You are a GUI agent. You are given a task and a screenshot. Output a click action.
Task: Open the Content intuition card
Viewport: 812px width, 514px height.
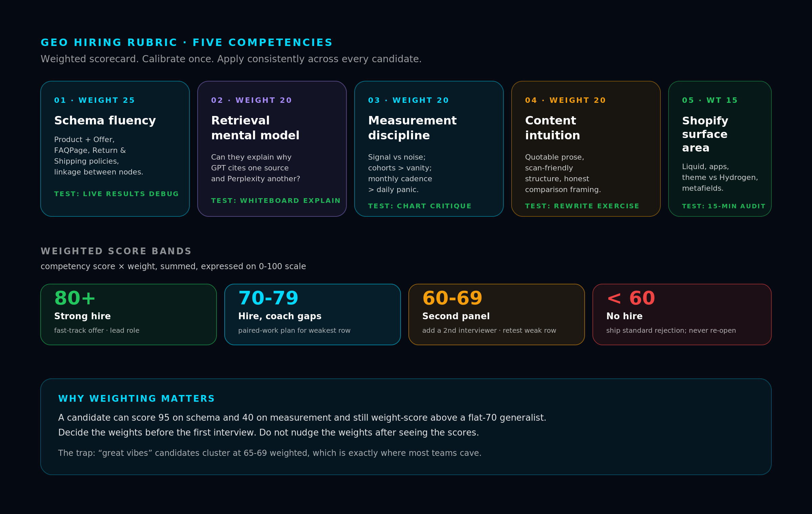pyautogui.click(x=586, y=149)
